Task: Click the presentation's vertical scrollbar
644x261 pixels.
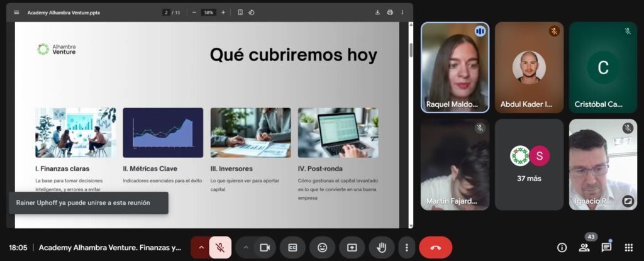Action: (411, 50)
